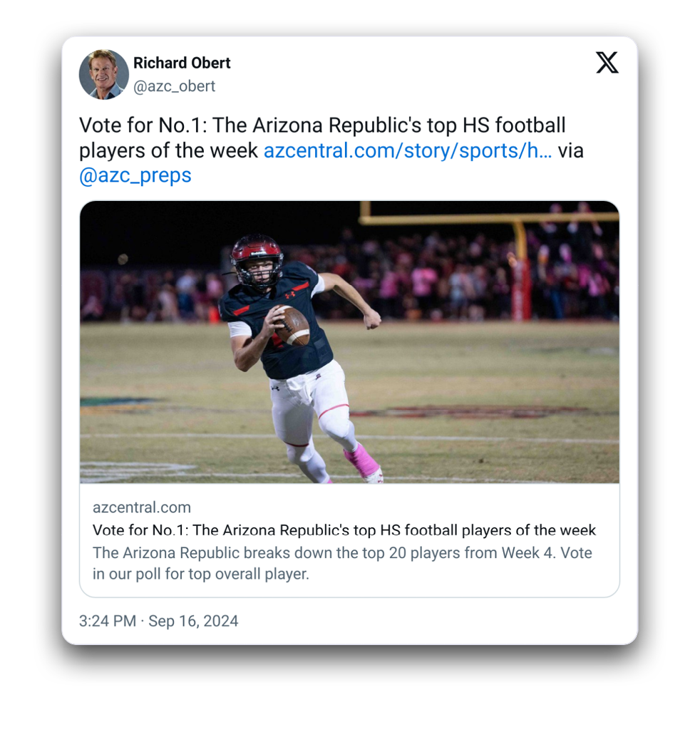Select the tweet's first line starting 'Vote for No.1'
The height and width of the screenshot is (732, 700).
pyautogui.click(x=322, y=125)
